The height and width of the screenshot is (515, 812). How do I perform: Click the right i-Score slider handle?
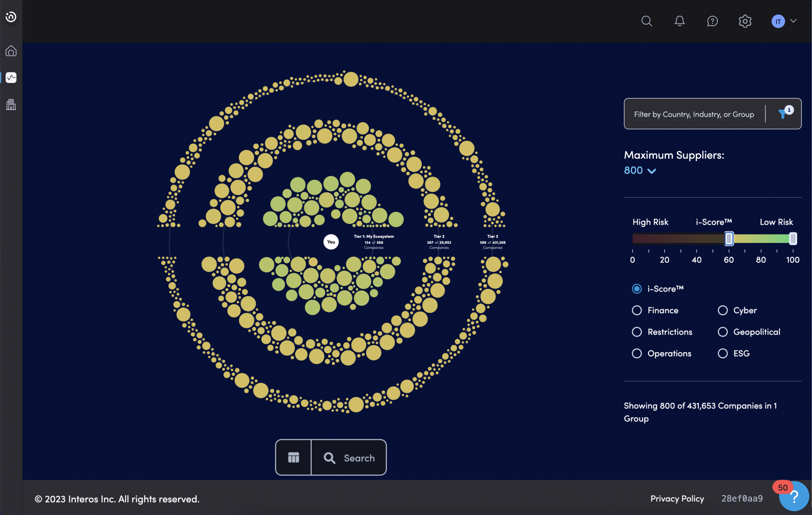click(793, 239)
